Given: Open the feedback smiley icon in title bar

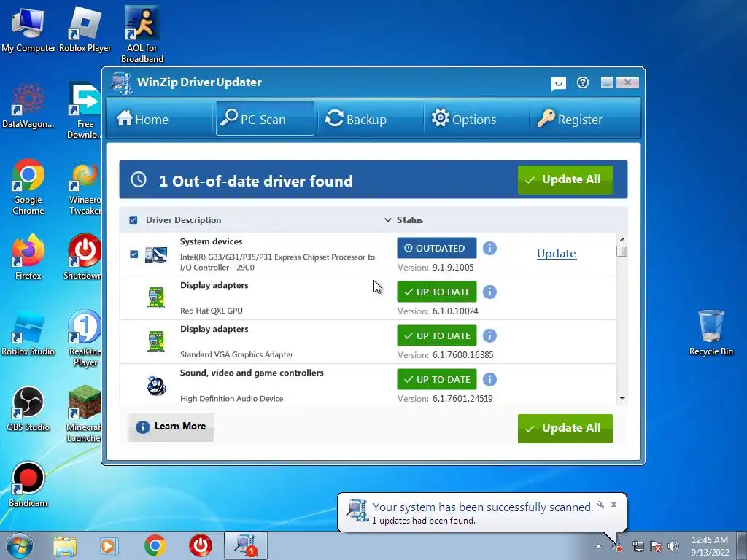Looking at the screenshot, I should coord(558,84).
